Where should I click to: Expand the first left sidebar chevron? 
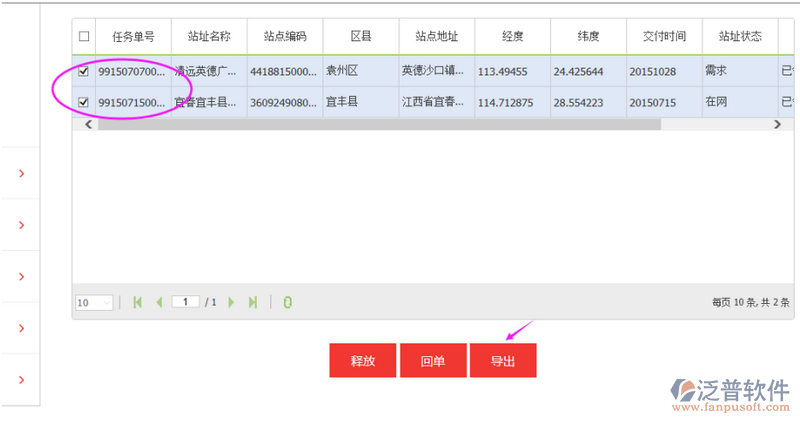[21, 174]
